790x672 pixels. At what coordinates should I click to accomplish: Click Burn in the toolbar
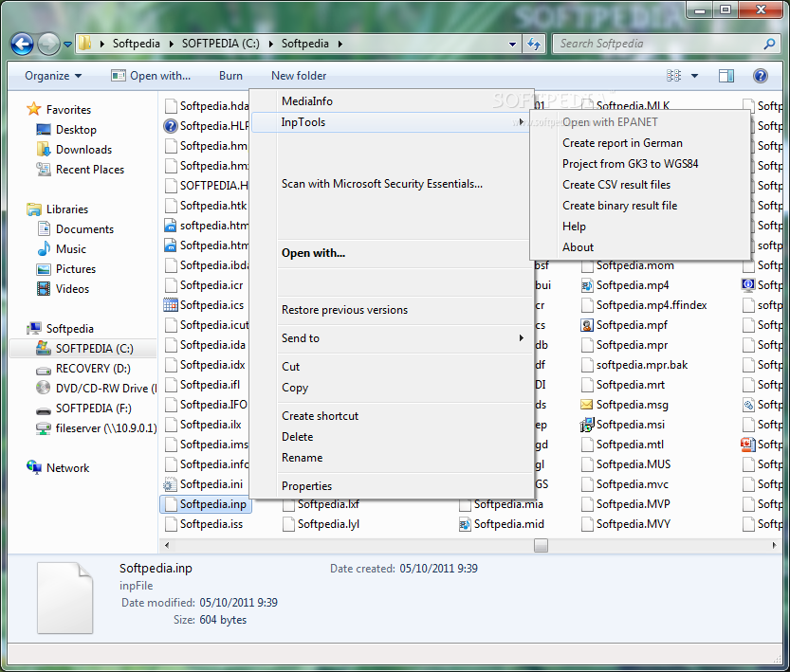(x=230, y=76)
